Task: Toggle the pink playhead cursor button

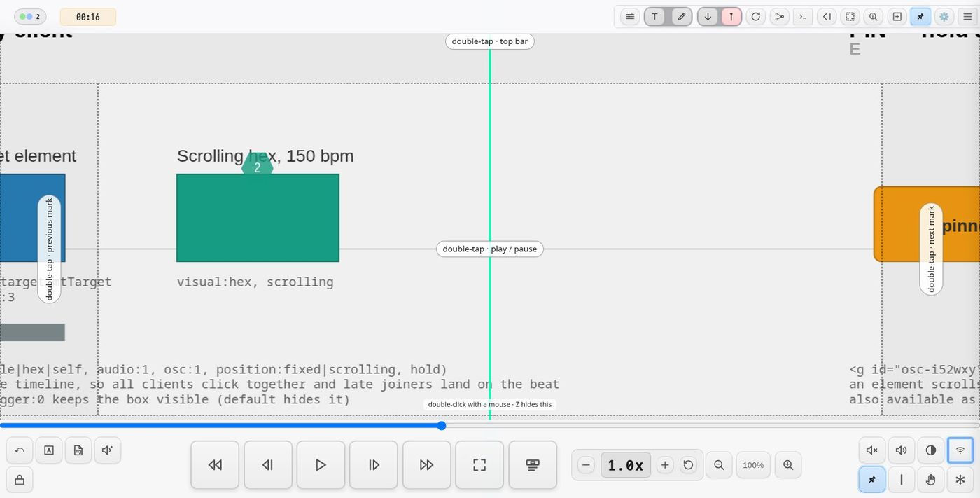Action: tap(731, 17)
